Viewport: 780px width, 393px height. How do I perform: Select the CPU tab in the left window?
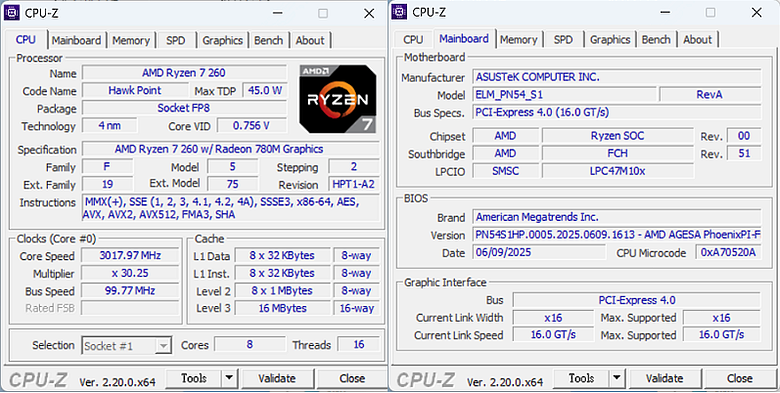(x=26, y=39)
